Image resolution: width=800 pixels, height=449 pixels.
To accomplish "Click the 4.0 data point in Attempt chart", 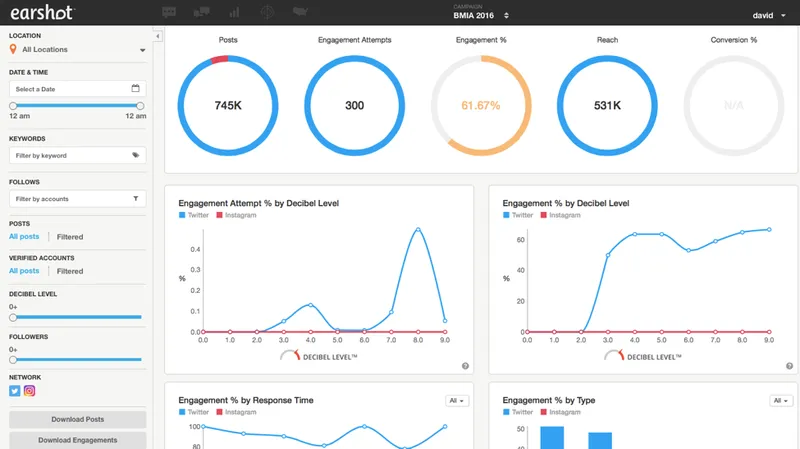I will point(310,305).
